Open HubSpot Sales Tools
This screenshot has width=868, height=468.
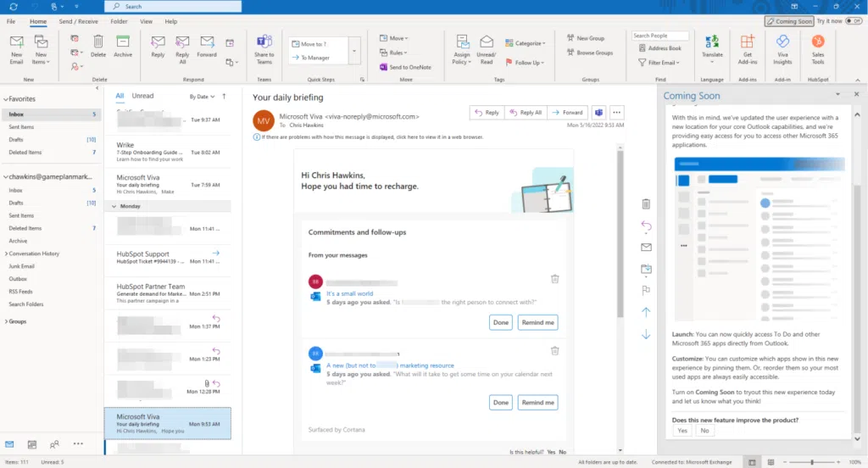pyautogui.click(x=818, y=50)
